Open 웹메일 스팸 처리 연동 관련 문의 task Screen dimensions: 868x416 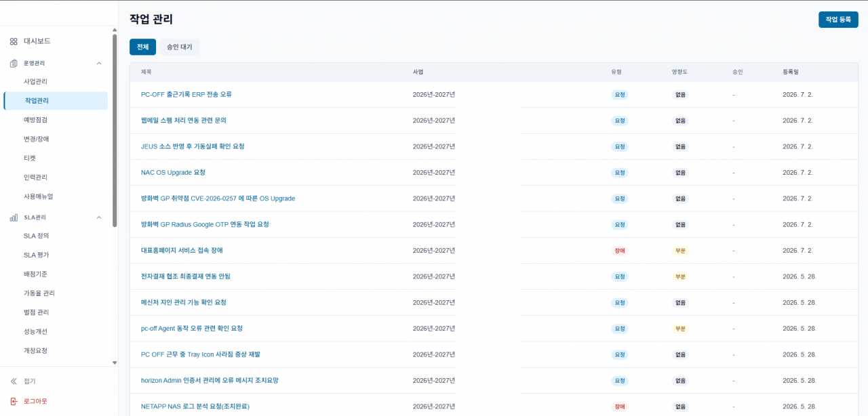click(x=184, y=120)
